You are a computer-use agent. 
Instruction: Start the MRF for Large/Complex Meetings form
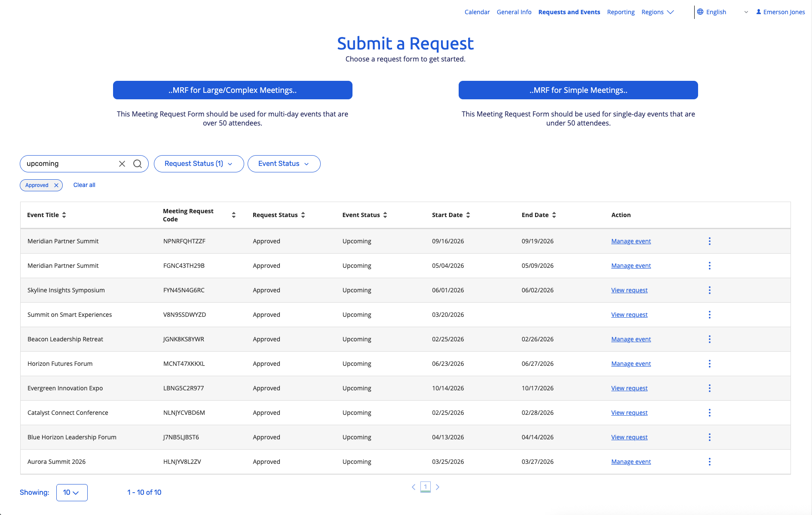coord(233,90)
